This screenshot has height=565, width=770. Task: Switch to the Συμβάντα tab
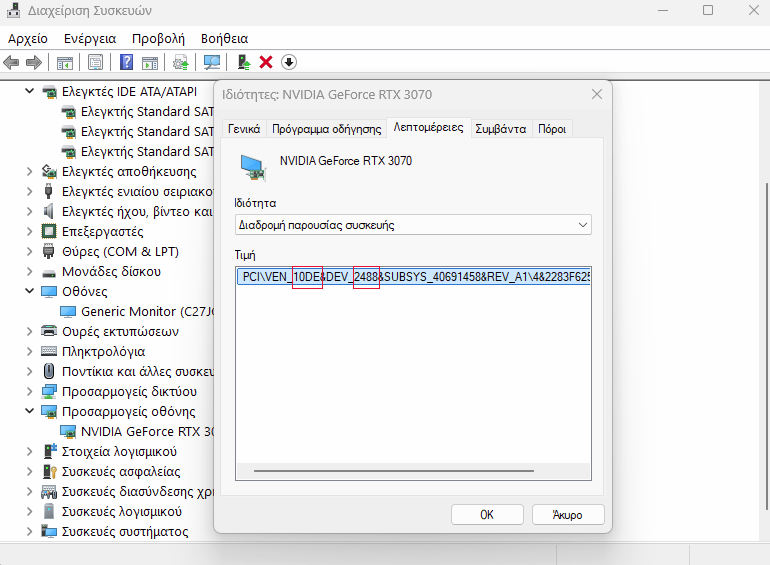[501, 129]
